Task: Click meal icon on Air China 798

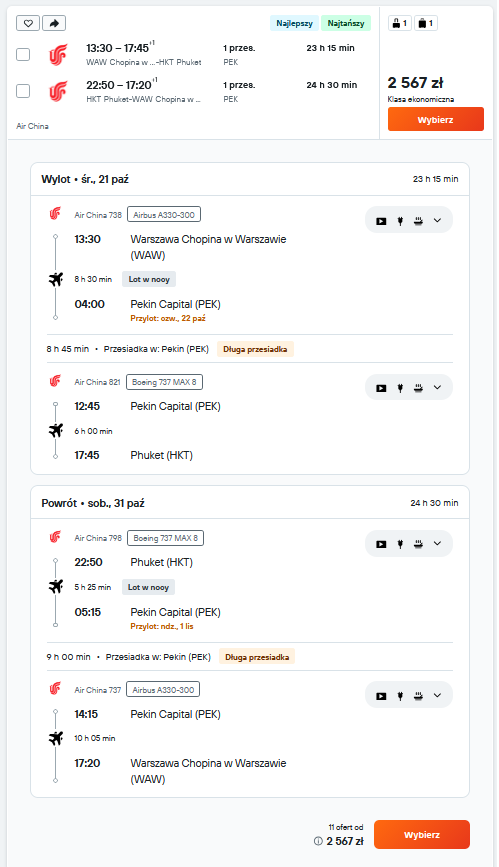Action: point(418,544)
